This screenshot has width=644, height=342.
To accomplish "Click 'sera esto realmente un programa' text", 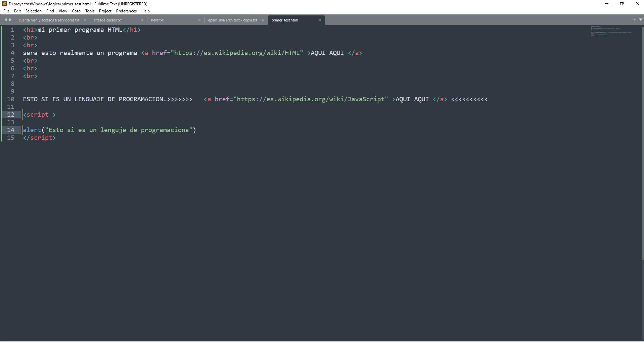I will (80, 53).
